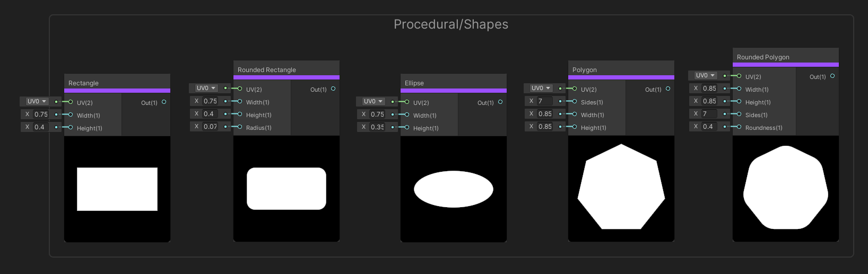Image resolution: width=868 pixels, height=274 pixels.
Task: Click the Ellipse Width(1) input port
Action: pos(407,114)
